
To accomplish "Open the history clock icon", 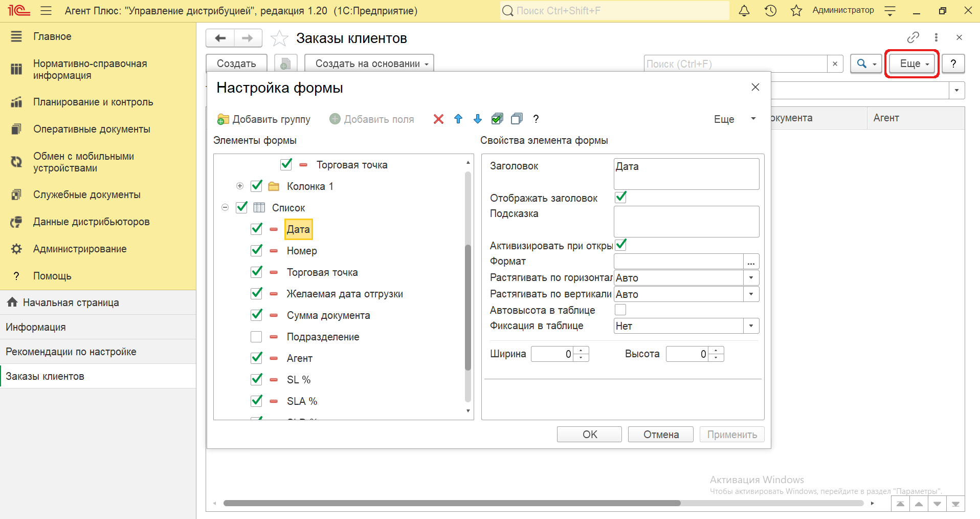I will tap(770, 11).
